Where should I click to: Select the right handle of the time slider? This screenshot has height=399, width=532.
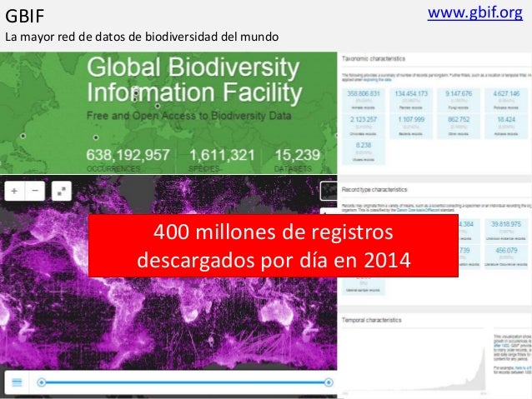pos(329,382)
